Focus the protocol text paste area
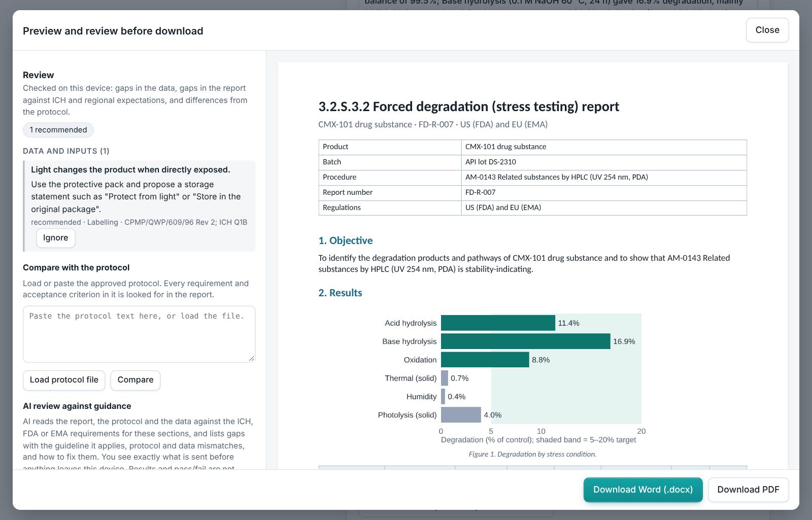This screenshot has width=812, height=520. tap(139, 334)
